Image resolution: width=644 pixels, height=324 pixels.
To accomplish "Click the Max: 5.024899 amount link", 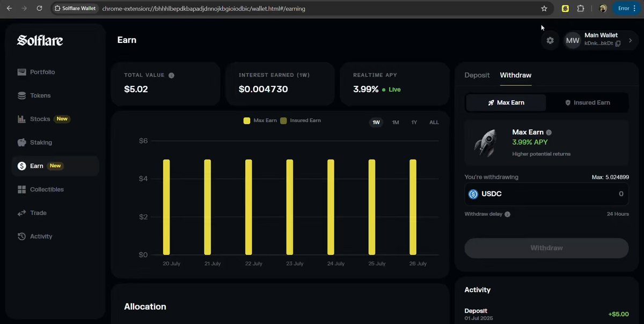I will [610, 177].
